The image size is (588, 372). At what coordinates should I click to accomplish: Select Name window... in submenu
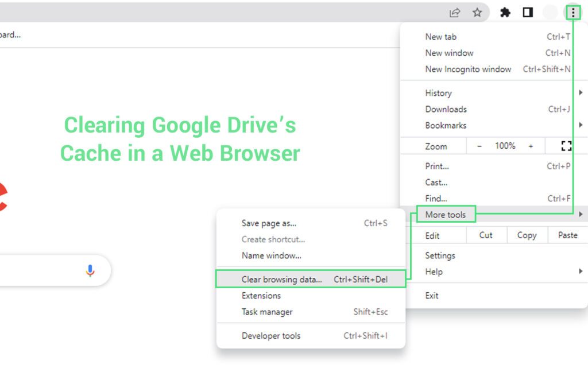tap(311, 255)
